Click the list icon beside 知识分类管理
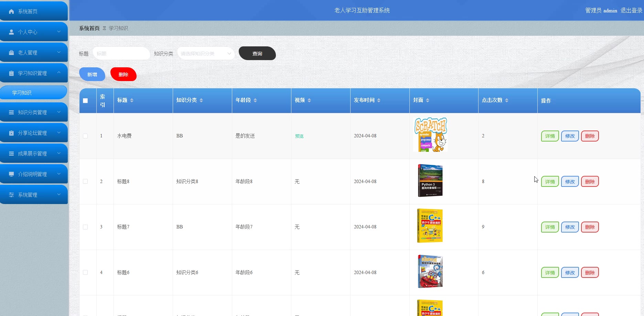Screen dimensions: 644x316 click(x=11, y=112)
